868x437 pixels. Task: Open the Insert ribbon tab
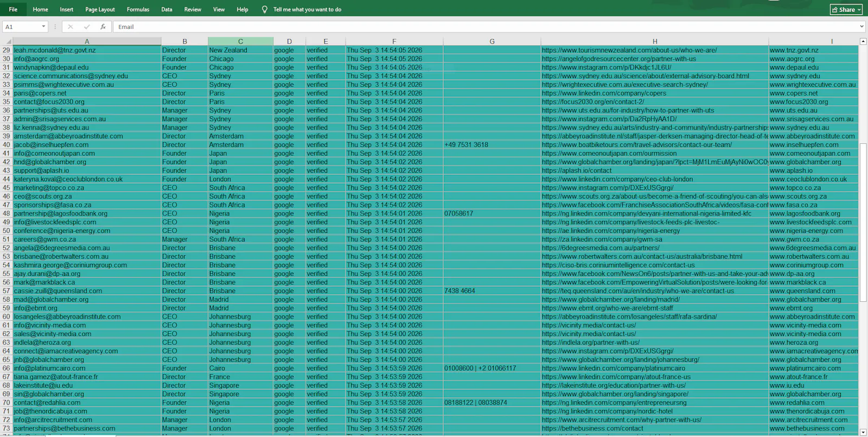(x=67, y=9)
